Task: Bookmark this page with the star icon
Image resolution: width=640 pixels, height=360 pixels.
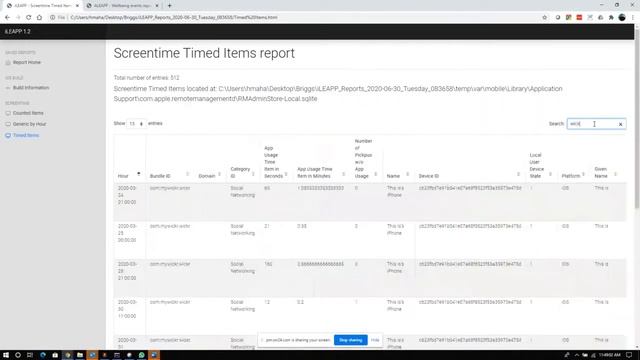Action: click(x=544, y=18)
